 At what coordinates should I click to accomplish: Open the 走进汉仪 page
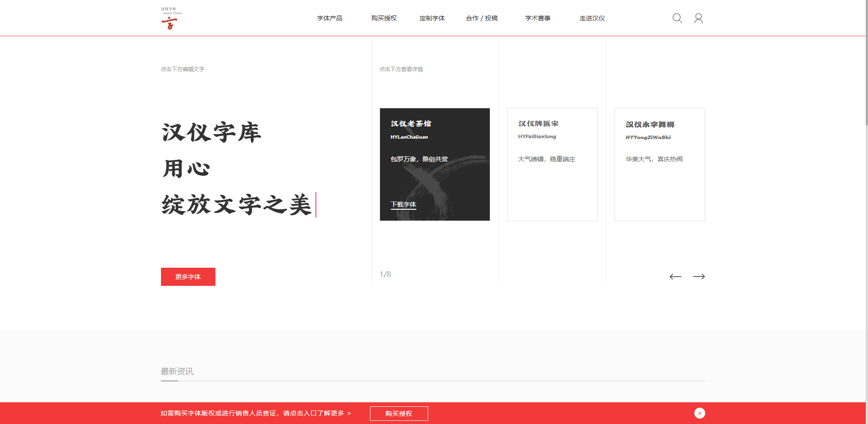coord(591,18)
